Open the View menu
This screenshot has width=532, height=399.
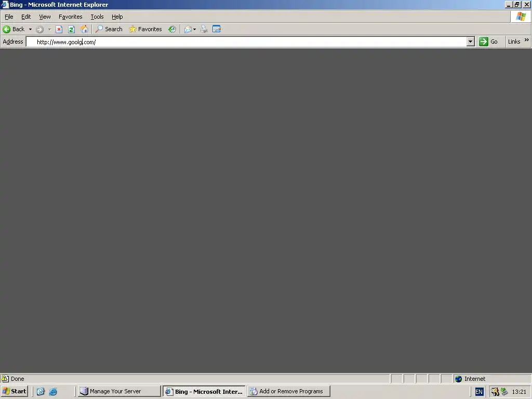[45, 17]
